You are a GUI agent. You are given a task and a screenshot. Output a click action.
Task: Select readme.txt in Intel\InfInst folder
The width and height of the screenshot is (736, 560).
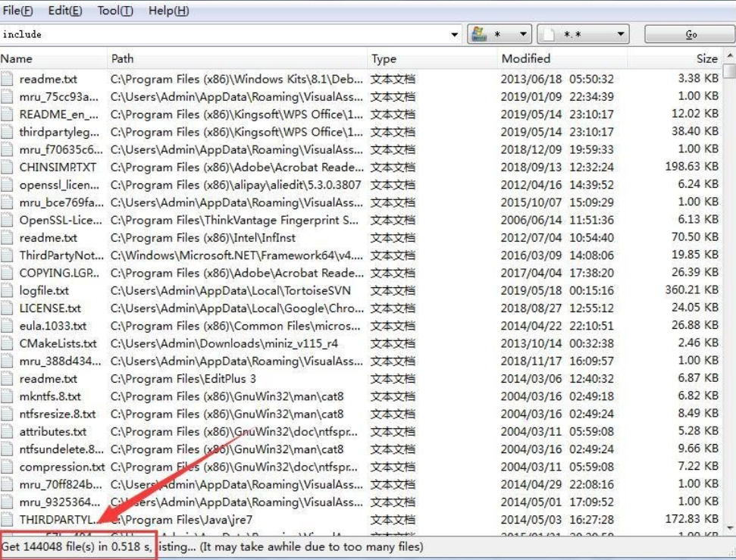49,238
